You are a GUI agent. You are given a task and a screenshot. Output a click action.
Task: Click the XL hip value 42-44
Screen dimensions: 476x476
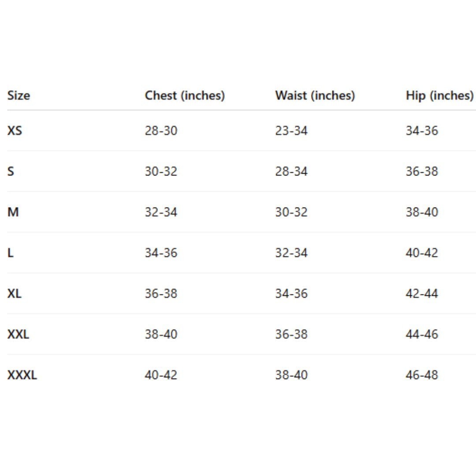click(x=422, y=294)
